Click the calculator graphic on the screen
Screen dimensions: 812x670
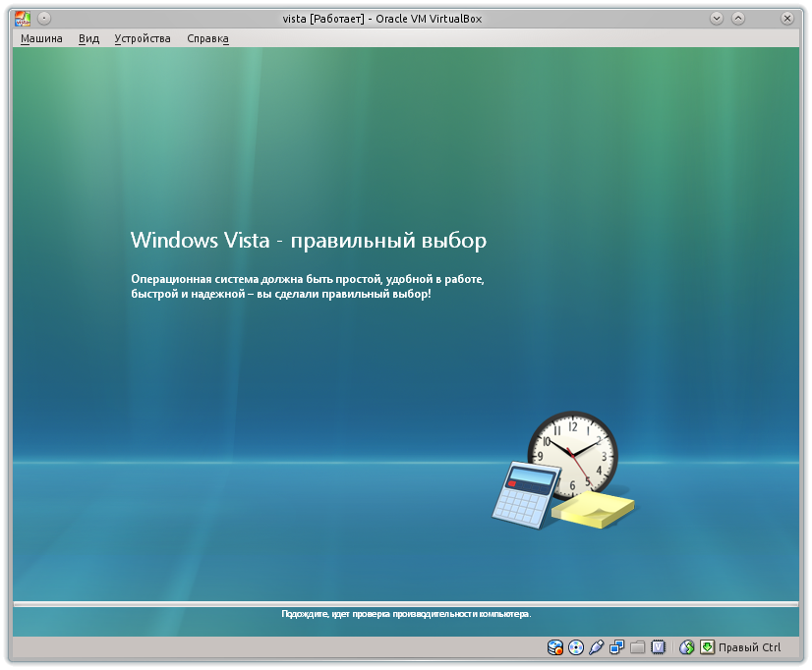pos(525,496)
